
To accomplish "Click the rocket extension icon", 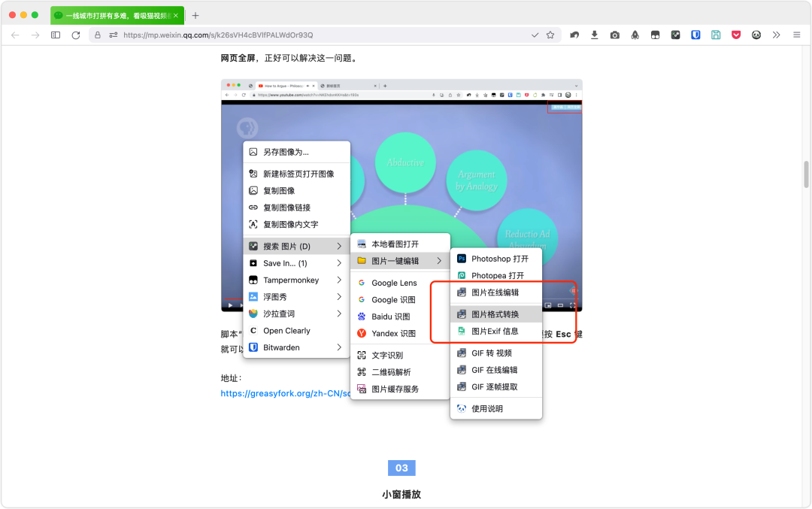I will tap(635, 35).
